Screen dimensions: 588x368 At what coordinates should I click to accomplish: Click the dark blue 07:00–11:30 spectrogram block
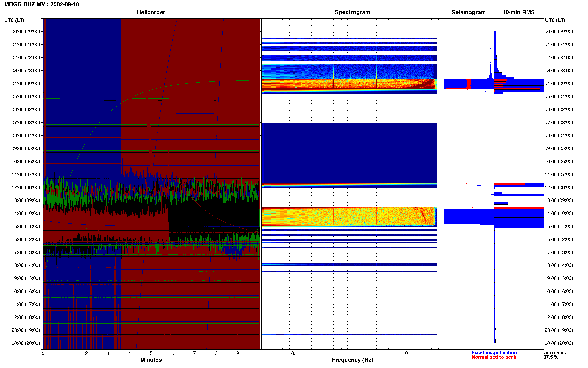[x=349, y=153]
